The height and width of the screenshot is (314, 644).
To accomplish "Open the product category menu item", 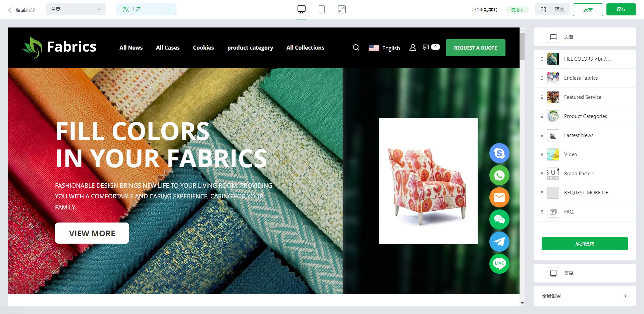I will [x=250, y=48].
